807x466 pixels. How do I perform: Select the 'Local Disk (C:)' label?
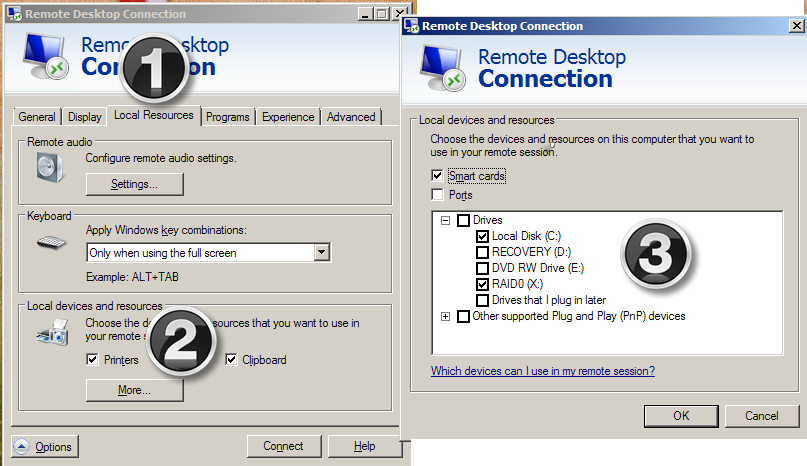527,236
